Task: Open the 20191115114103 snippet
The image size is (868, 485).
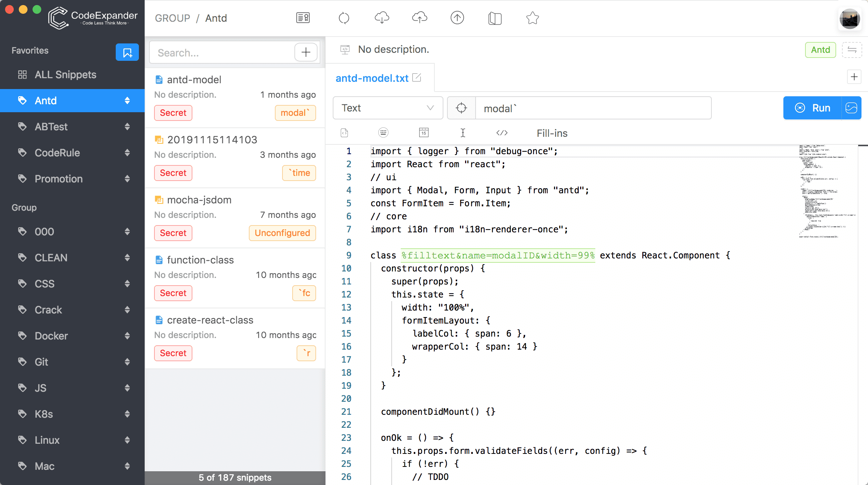Action: pyautogui.click(x=235, y=158)
